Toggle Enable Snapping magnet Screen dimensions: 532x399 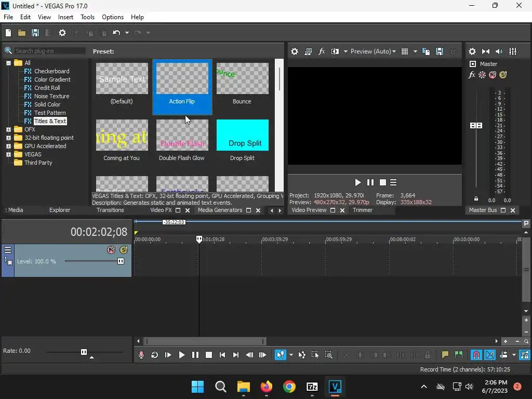476,355
